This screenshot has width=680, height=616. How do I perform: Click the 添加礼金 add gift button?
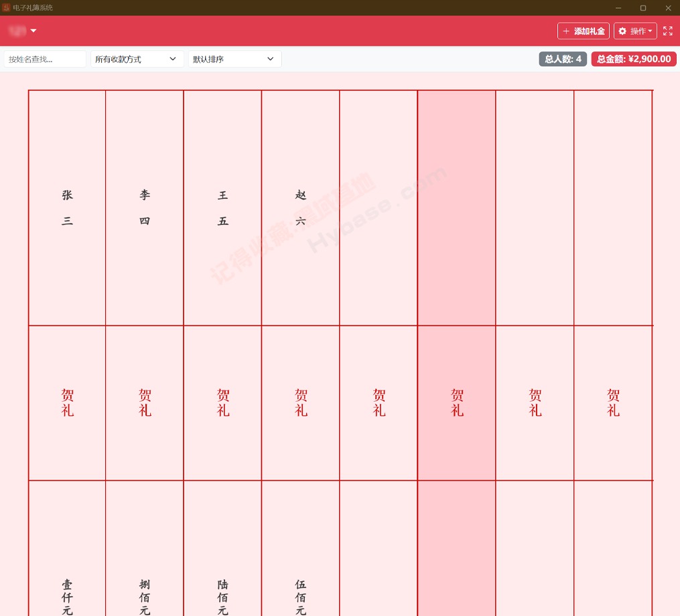[x=584, y=31]
